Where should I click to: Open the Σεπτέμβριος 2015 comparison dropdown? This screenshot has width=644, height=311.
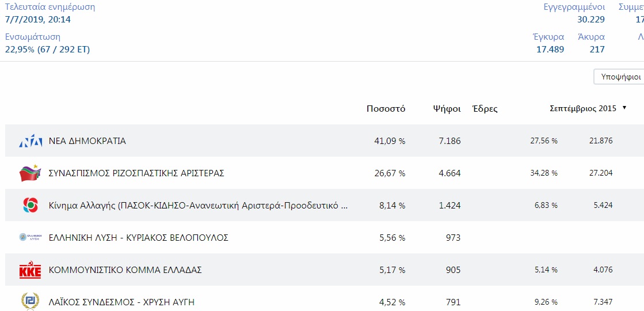[x=588, y=108]
